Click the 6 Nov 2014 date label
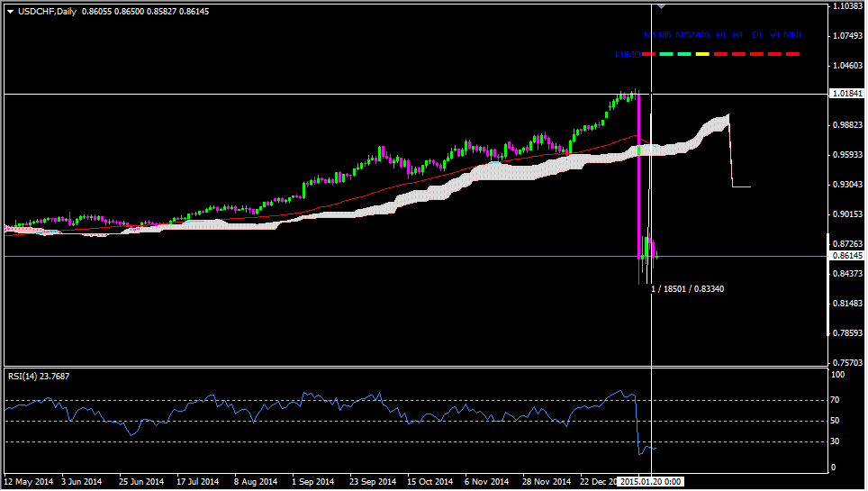 (486, 482)
